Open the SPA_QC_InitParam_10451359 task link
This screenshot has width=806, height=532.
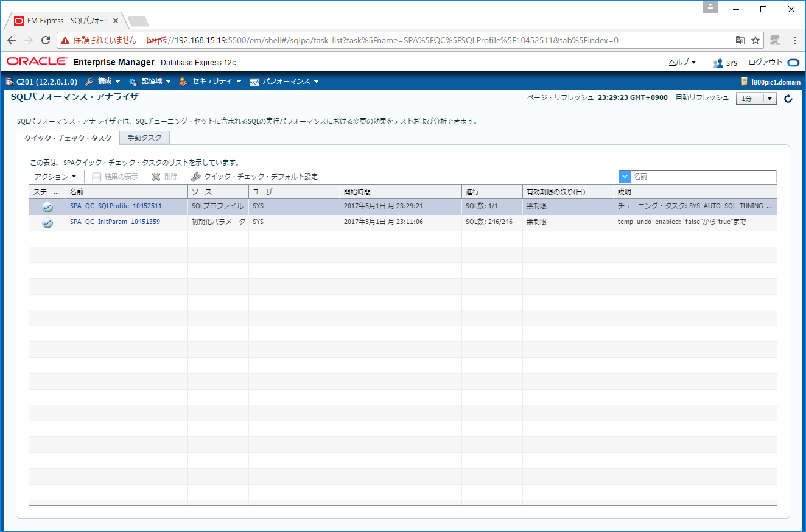(115, 222)
